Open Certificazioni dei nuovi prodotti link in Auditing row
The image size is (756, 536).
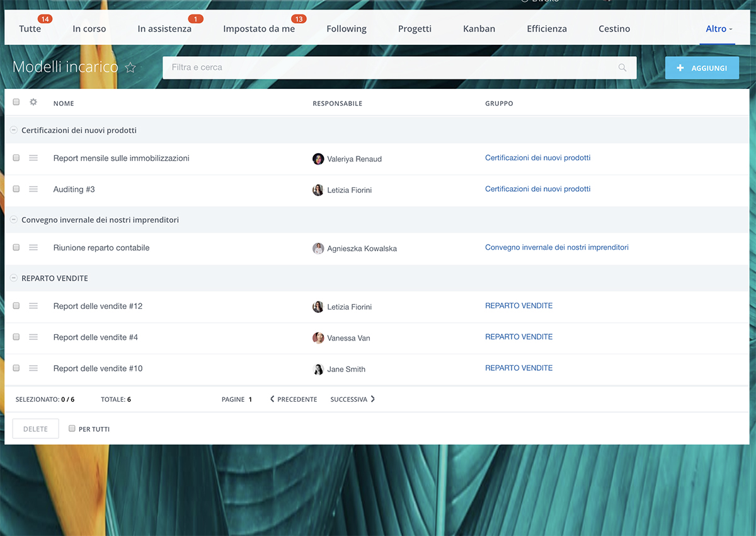coord(538,189)
